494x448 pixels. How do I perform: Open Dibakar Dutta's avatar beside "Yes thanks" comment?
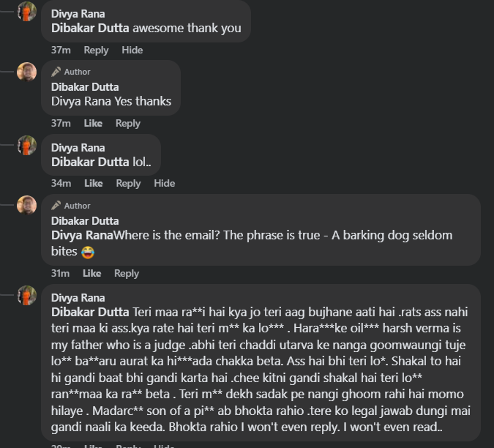tap(27, 72)
